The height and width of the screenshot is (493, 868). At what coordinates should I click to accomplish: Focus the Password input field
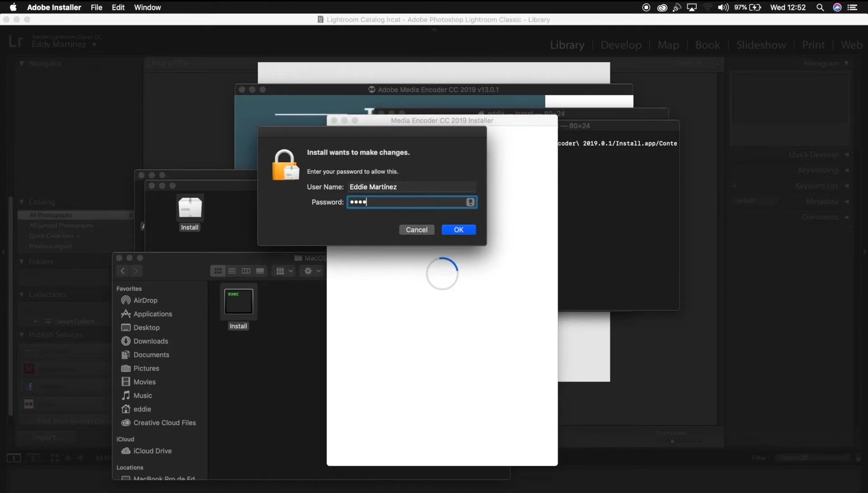click(411, 202)
